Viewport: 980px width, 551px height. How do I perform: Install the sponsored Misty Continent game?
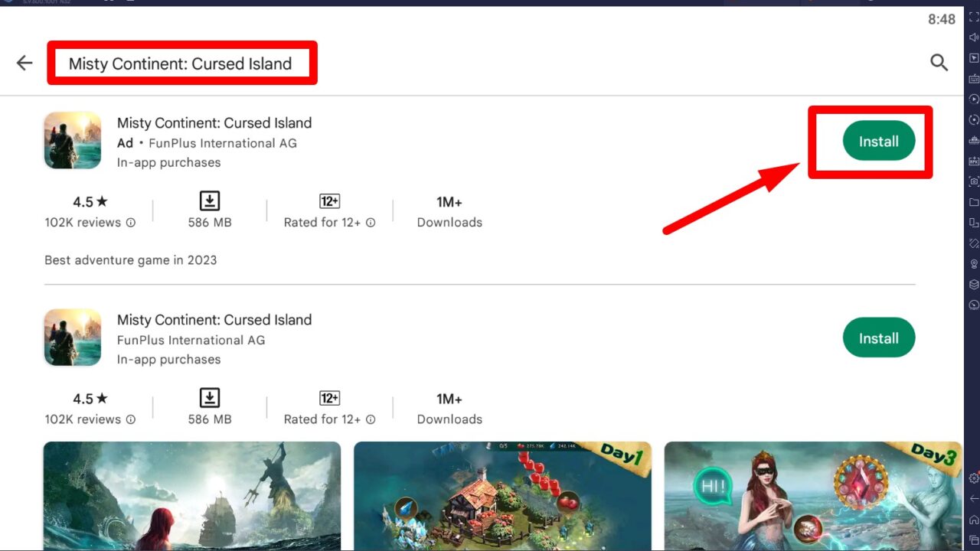point(878,142)
